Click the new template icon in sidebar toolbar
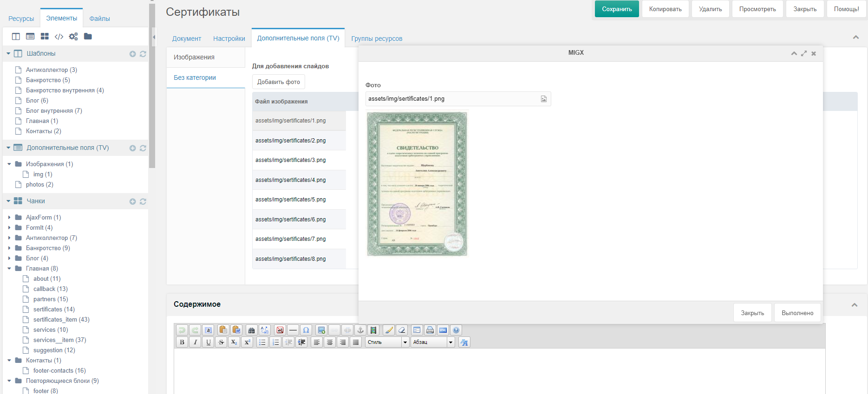Image resolution: width=868 pixels, height=394 pixels. [x=16, y=36]
